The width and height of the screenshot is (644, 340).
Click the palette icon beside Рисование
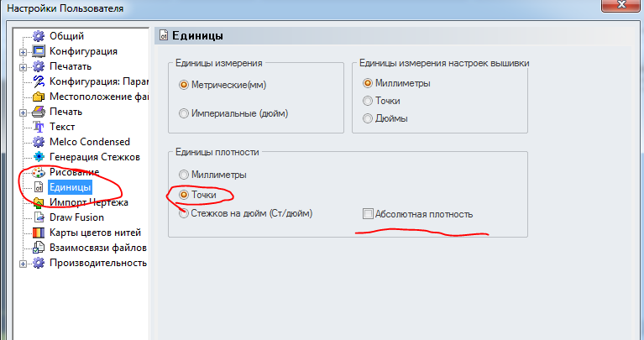pyautogui.click(x=39, y=172)
